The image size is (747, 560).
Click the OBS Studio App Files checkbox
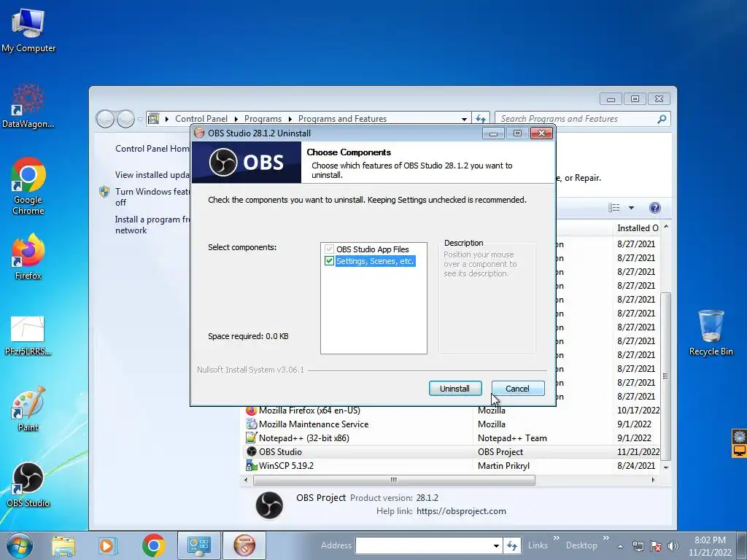click(x=329, y=249)
